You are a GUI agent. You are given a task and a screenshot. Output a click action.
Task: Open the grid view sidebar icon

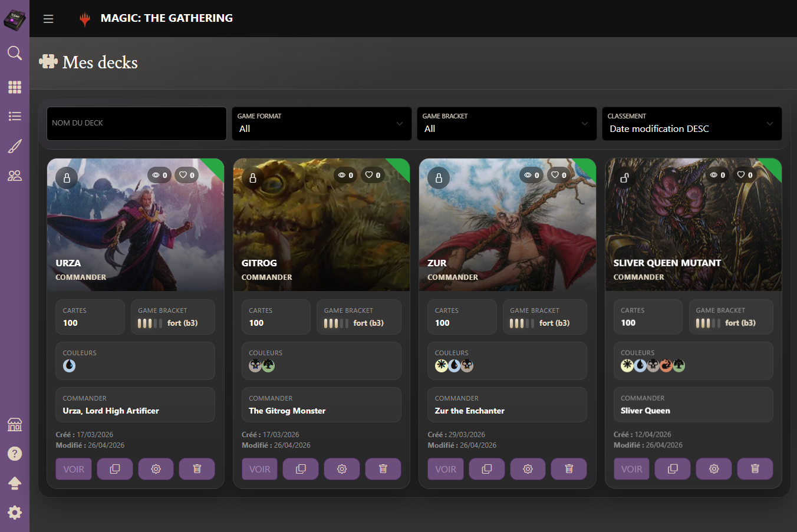(15, 87)
